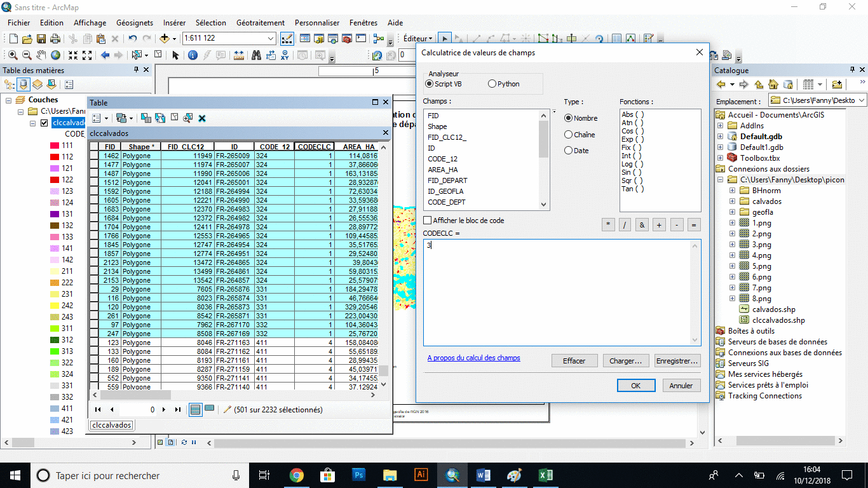Select the Zoom Out magnifier tool

[x=27, y=55]
